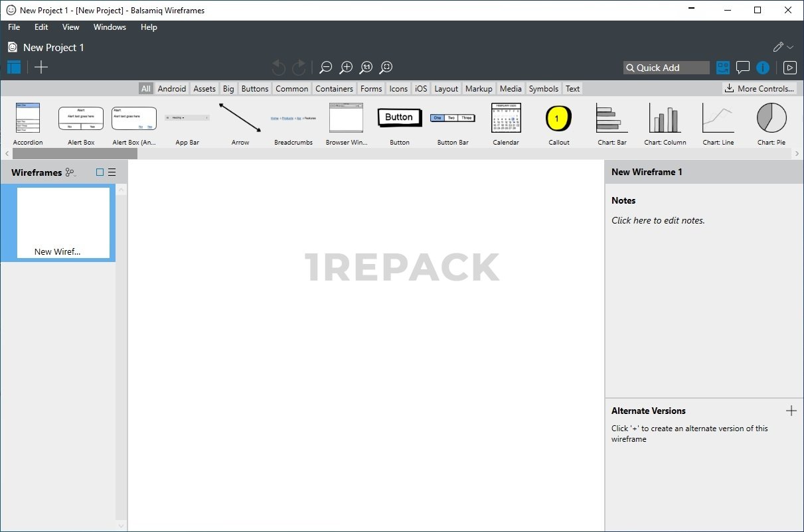Click the Quick Add search field
The width and height of the screenshot is (804, 532).
point(666,68)
